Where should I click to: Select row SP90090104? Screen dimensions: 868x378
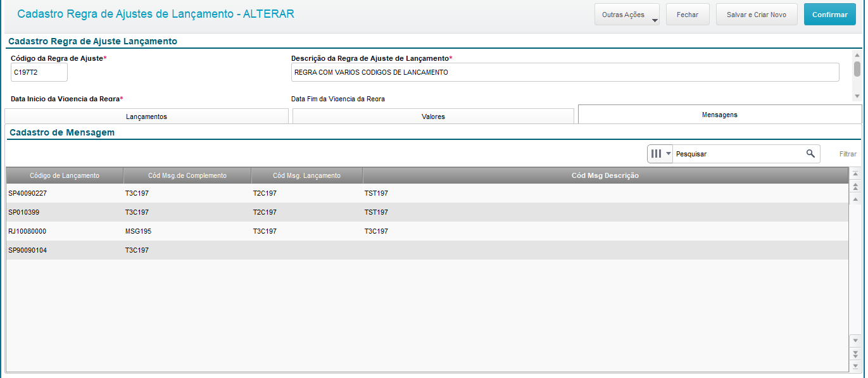427,250
